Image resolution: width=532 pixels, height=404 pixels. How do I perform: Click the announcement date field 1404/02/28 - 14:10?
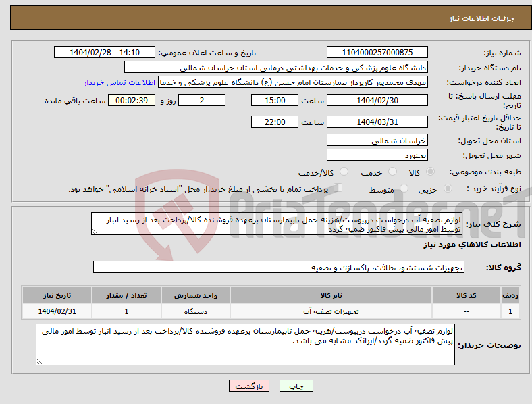(105, 52)
